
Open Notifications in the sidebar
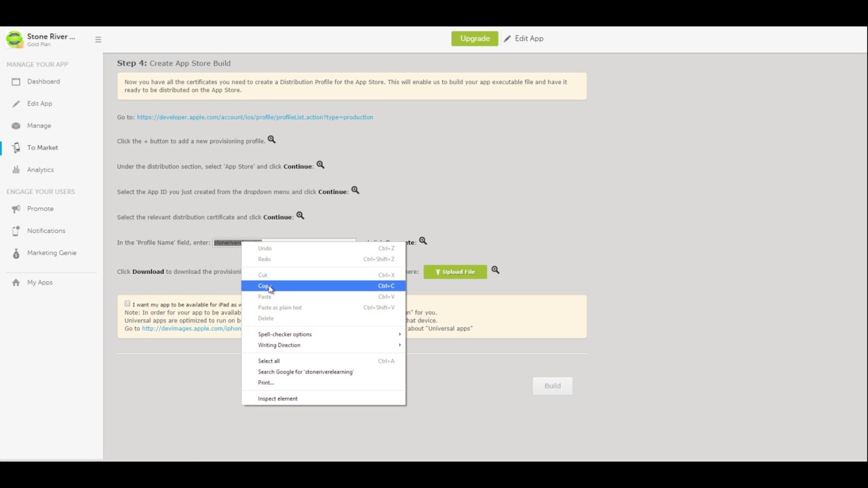46,230
